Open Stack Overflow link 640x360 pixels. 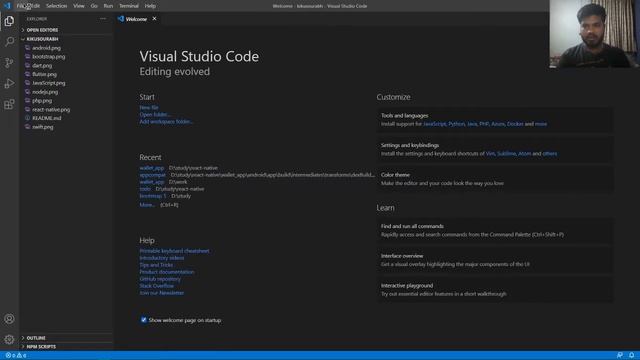(156, 286)
